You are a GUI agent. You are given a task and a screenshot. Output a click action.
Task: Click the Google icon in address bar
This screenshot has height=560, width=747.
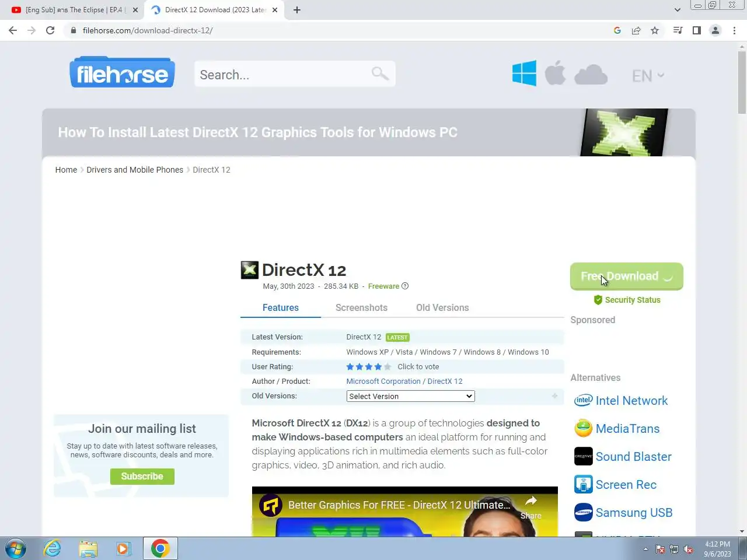coord(617,30)
